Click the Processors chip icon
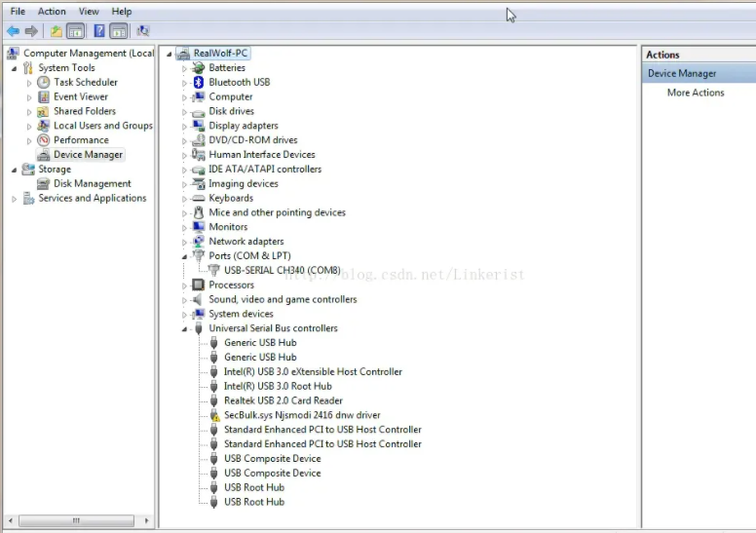This screenshot has width=756, height=533. (198, 285)
